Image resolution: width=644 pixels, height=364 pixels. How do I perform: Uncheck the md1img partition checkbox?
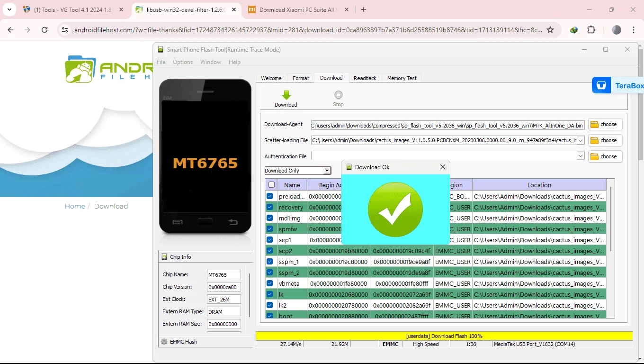click(x=270, y=218)
